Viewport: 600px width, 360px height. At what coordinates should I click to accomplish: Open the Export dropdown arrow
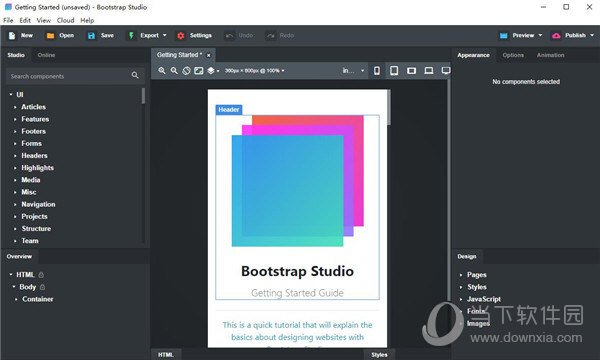165,36
